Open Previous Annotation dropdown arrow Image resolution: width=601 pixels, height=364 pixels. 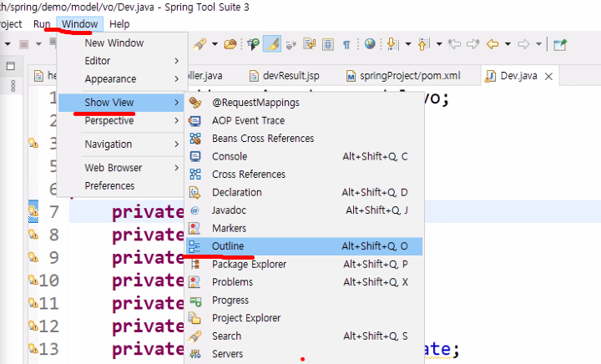pos(439,44)
